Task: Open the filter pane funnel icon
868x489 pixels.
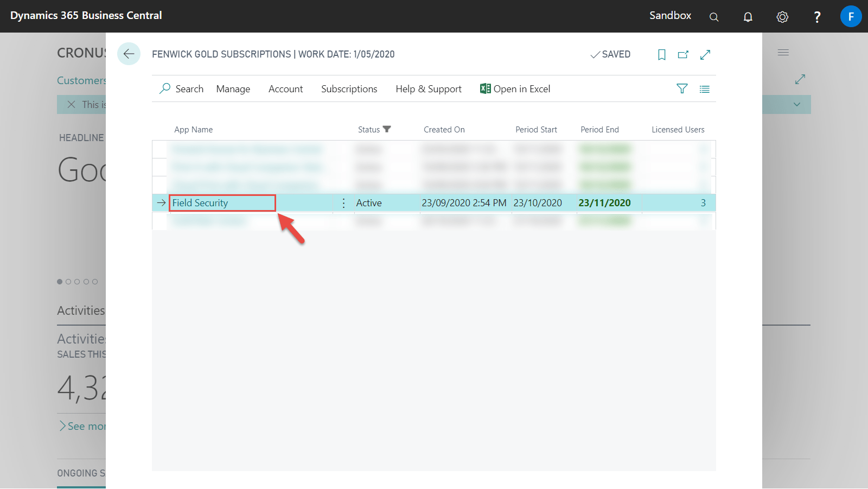Action: (682, 88)
